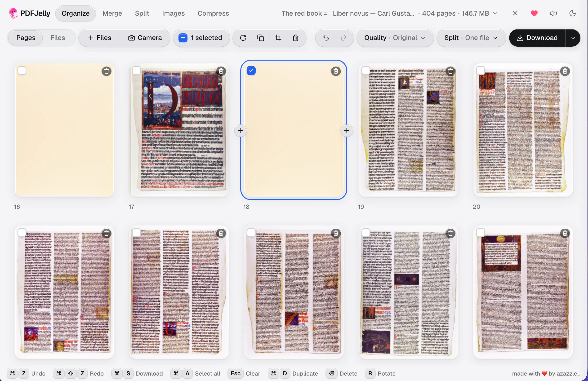Delete page 17 with its trash icon
Image resolution: width=588 pixels, height=381 pixels.
pos(221,71)
